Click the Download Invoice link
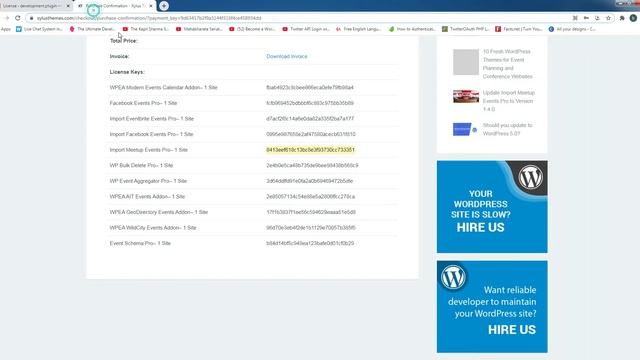This screenshot has width=640, height=360. 287,56
